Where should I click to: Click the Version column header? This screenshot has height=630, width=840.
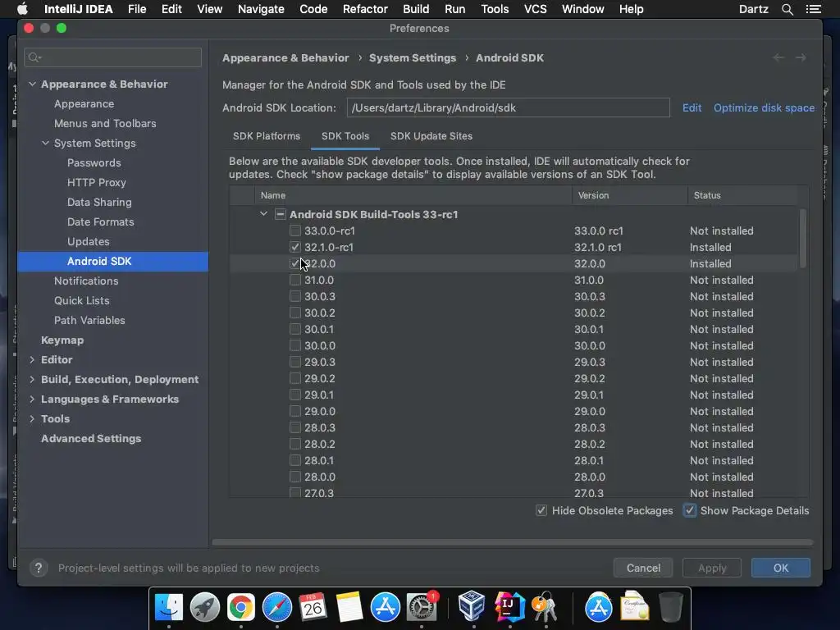point(629,195)
